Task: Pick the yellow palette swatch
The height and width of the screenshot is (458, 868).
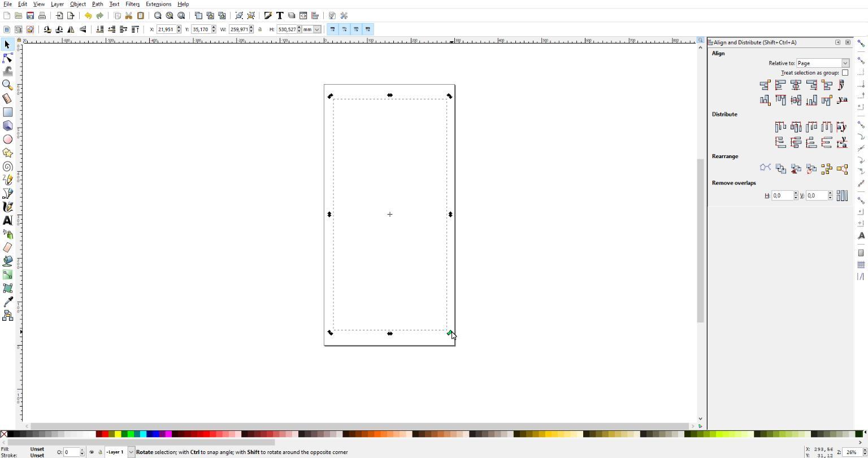Action: (x=118, y=434)
